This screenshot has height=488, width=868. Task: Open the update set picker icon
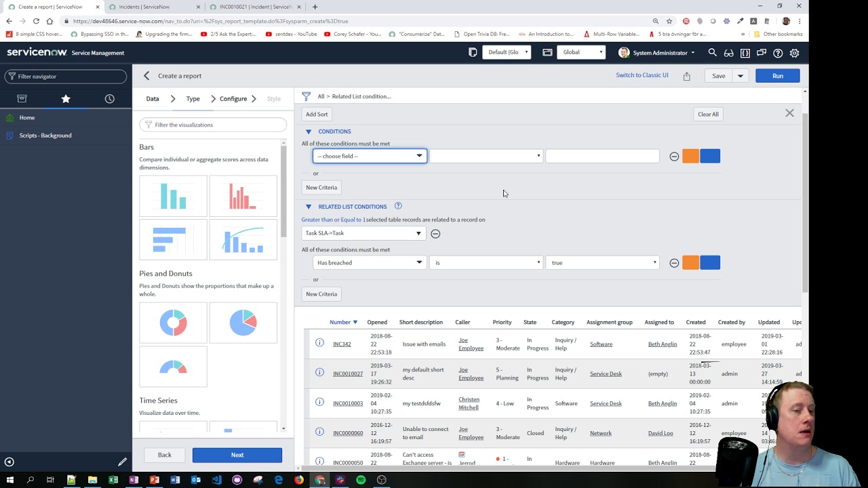coord(473,52)
